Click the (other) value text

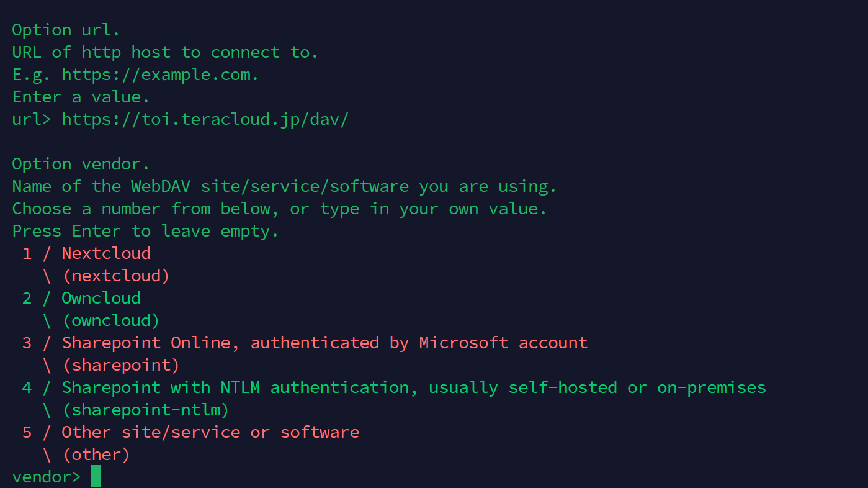pos(96,454)
